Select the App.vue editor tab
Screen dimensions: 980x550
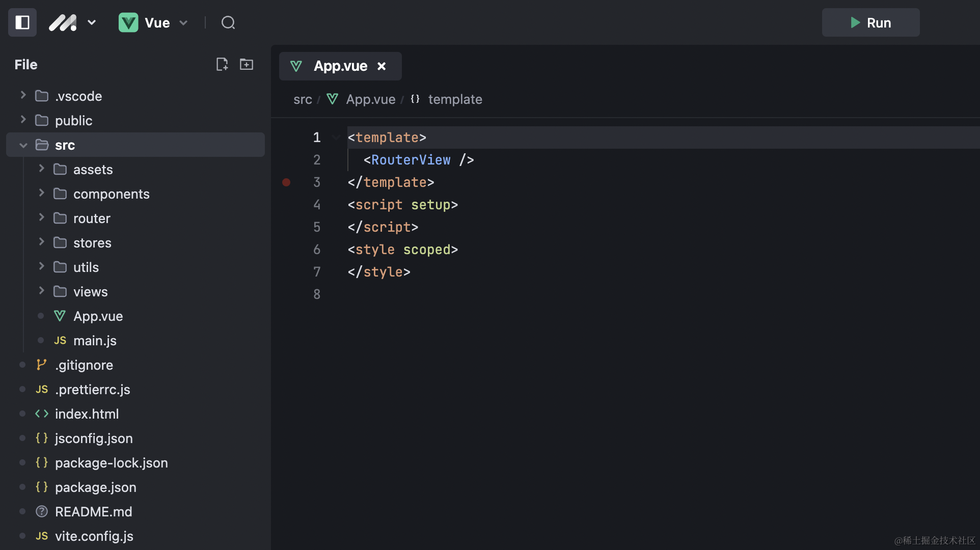coord(340,66)
